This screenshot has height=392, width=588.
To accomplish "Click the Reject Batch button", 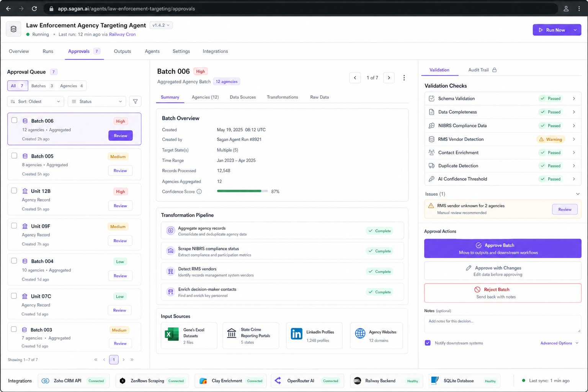I will 503,293.
